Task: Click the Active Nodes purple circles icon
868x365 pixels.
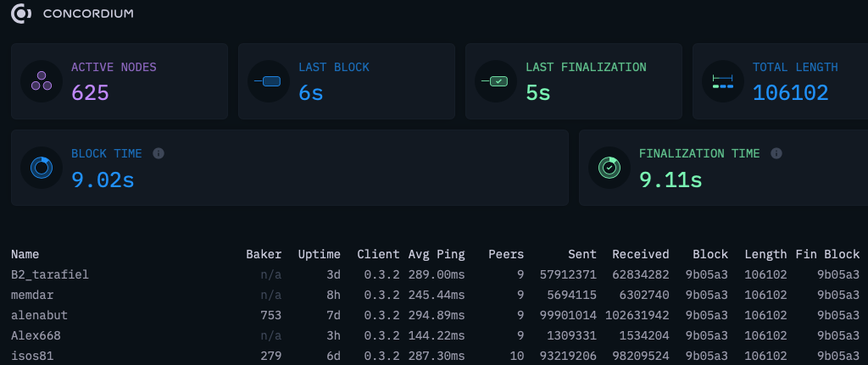Action: pyautogui.click(x=42, y=81)
